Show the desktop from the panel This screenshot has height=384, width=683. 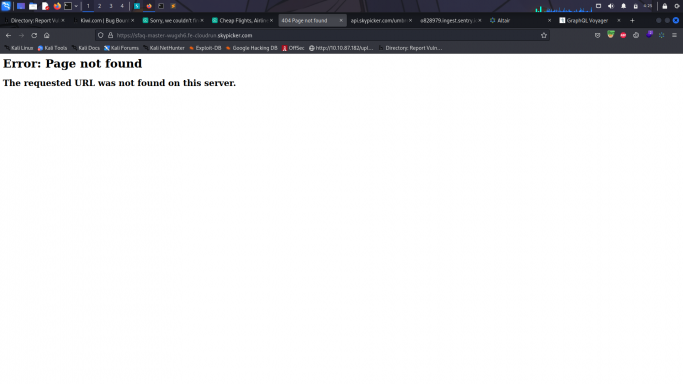[x=20, y=6]
